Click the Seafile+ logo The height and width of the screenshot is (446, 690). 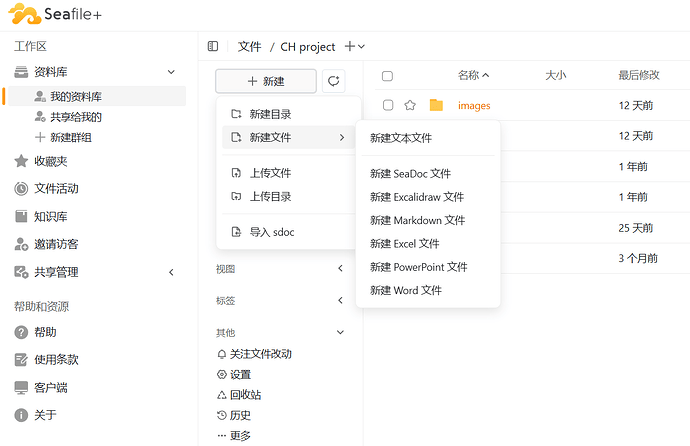click(x=55, y=14)
